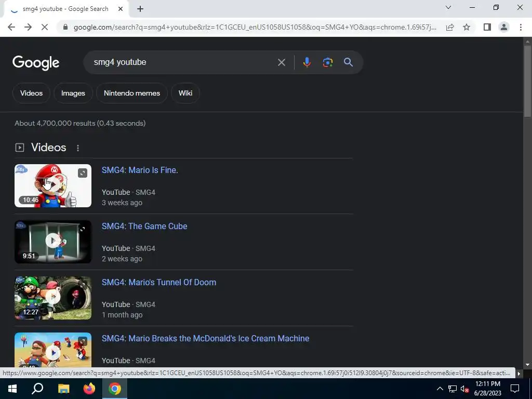
Task: Open the Windows Start menu
Action: coord(12,389)
